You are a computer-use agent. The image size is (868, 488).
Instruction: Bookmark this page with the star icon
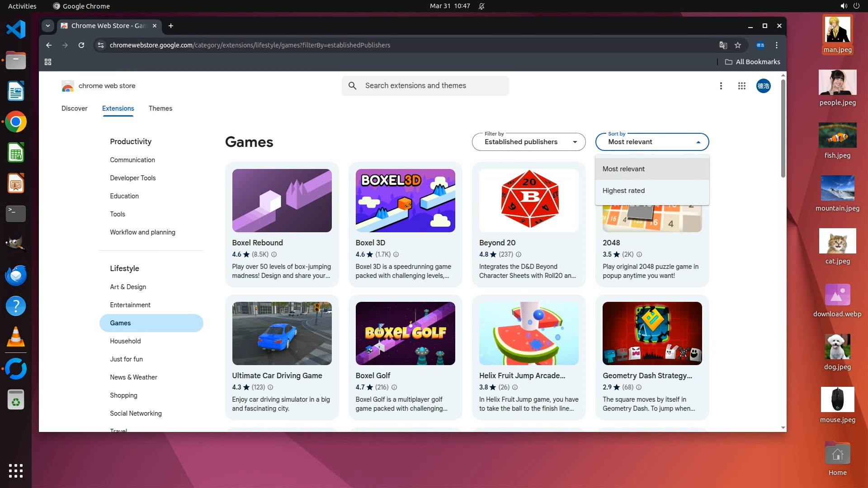(738, 45)
